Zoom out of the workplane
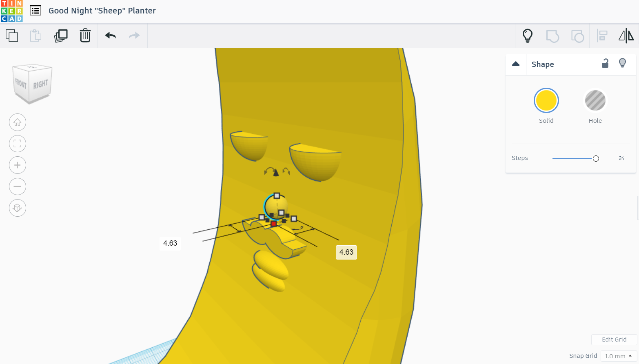 pos(18,186)
